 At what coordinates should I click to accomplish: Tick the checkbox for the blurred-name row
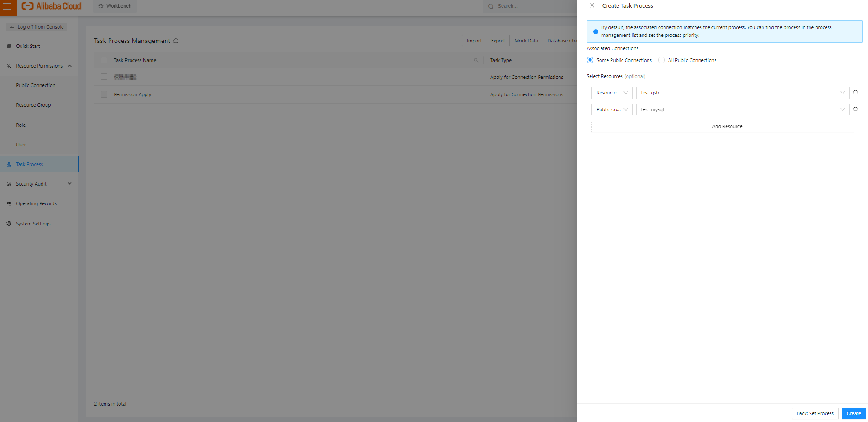pos(104,77)
